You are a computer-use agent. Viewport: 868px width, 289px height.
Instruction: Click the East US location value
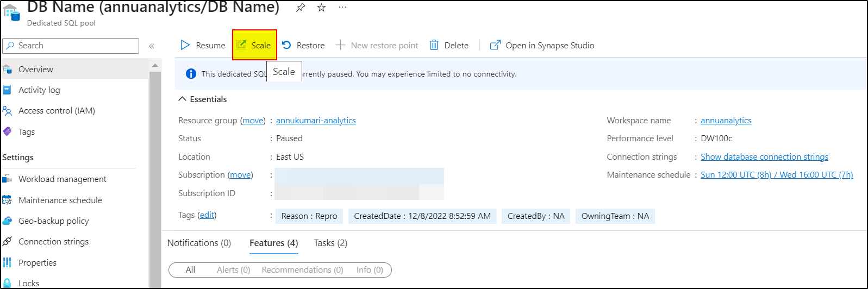(290, 157)
